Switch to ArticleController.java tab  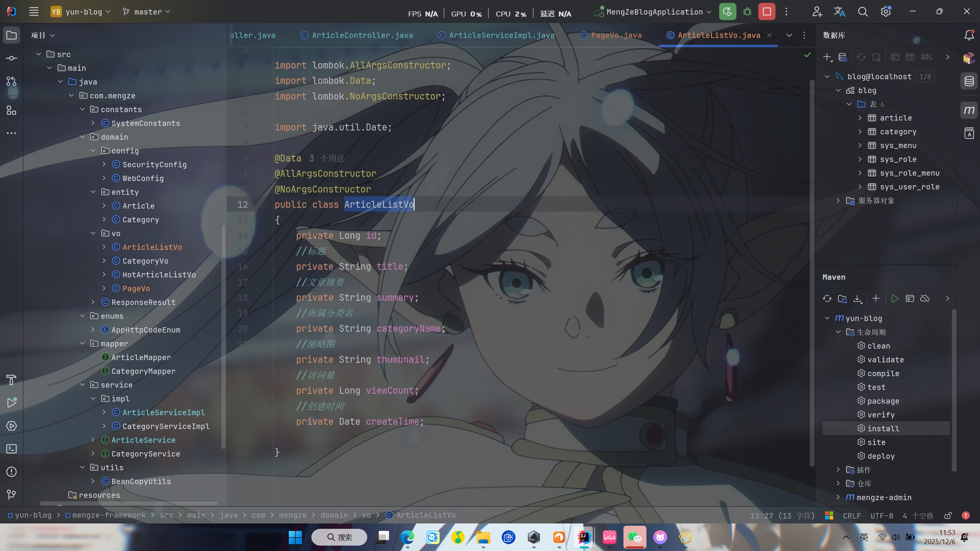[x=362, y=35]
